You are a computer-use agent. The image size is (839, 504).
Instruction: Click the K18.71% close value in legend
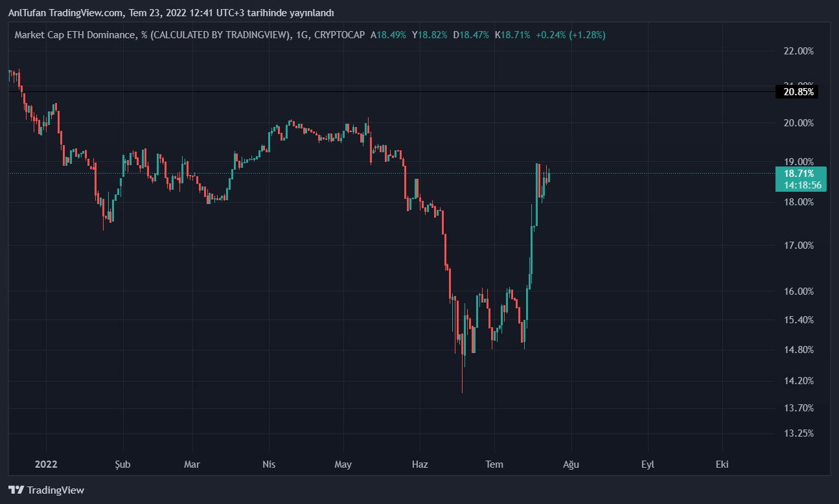(512, 35)
